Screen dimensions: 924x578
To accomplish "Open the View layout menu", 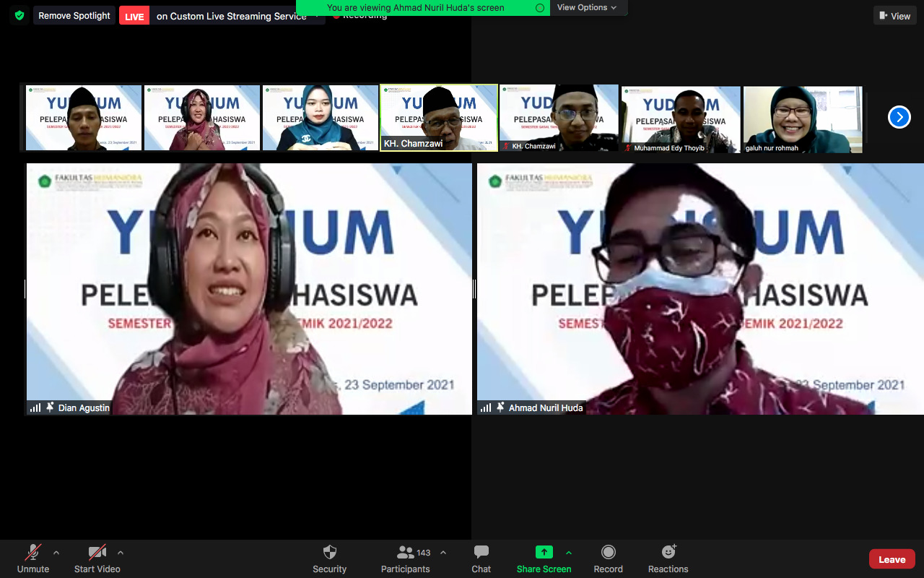I will (x=895, y=16).
